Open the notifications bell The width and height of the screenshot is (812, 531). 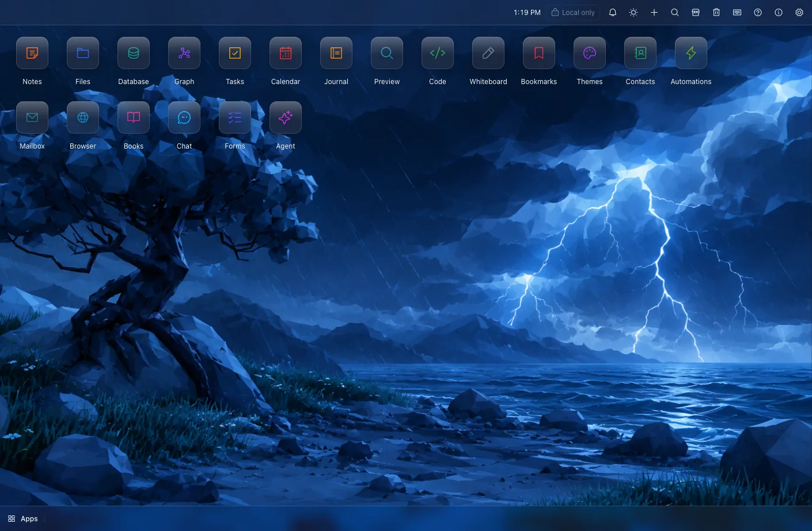tap(613, 12)
